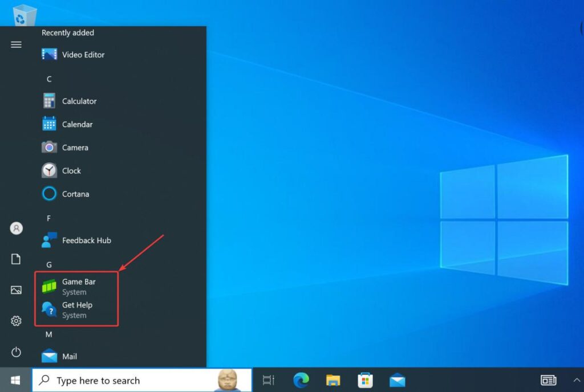Show hidden icons chevron in system tray
This screenshot has width=584, height=392.
577,380
